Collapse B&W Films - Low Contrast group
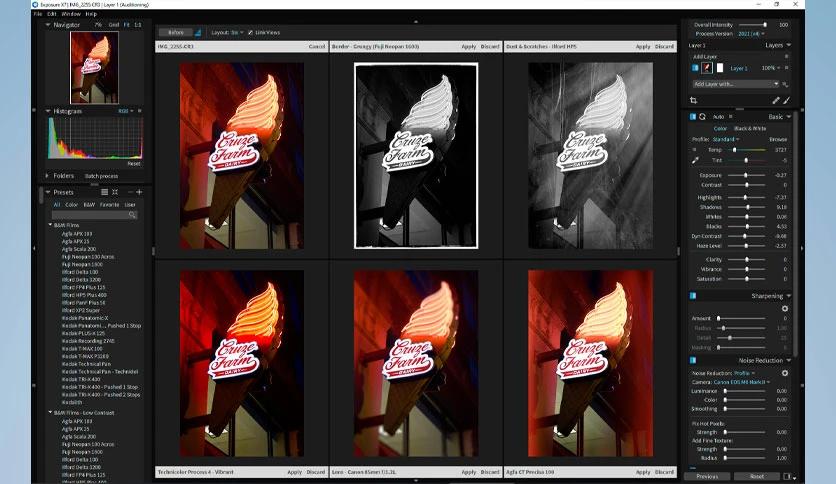836x484 pixels. 50,413
